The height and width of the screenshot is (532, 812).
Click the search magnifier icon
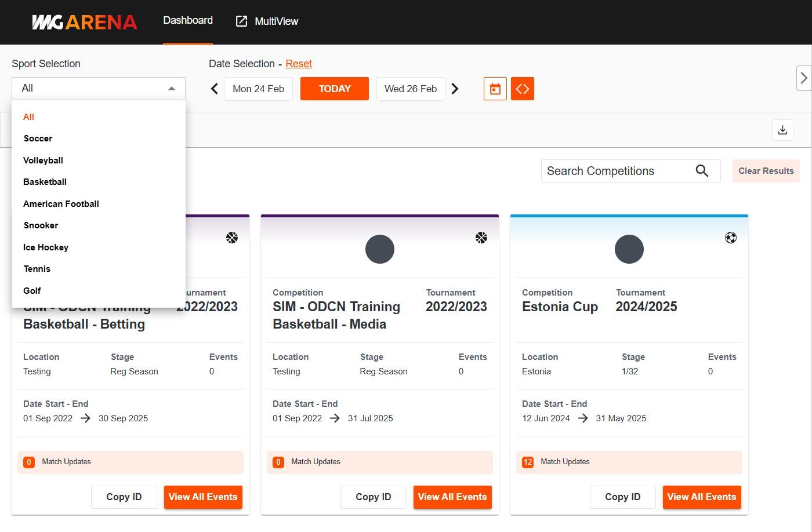click(x=702, y=171)
